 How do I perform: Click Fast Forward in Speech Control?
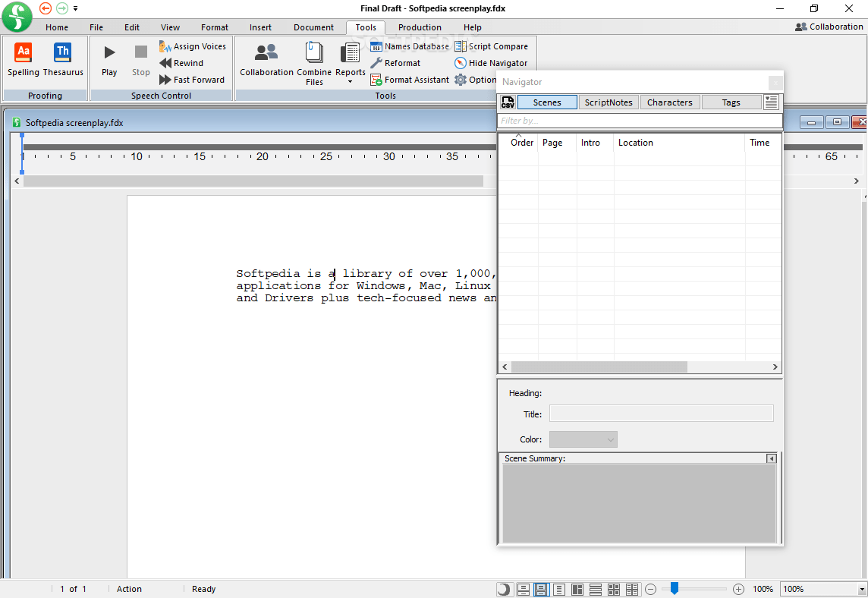tap(192, 80)
